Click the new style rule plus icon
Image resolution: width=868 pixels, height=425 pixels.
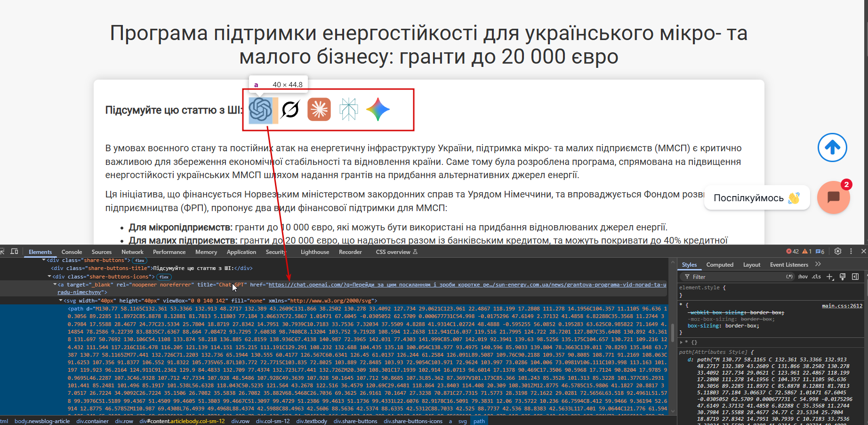[830, 277]
